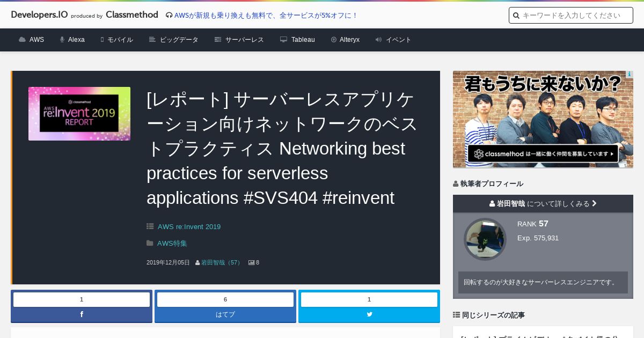The width and height of the screenshot is (644, 338).
Task: Open the Developers.IO home logo
Action: coord(40,15)
